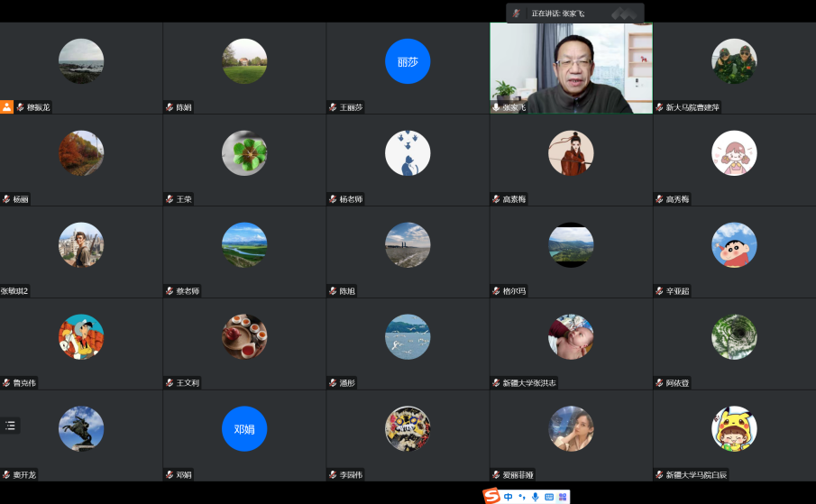Select the Pikachu avatar of 新疆大学马院白辰
The height and width of the screenshot is (504, 816).
734,428
